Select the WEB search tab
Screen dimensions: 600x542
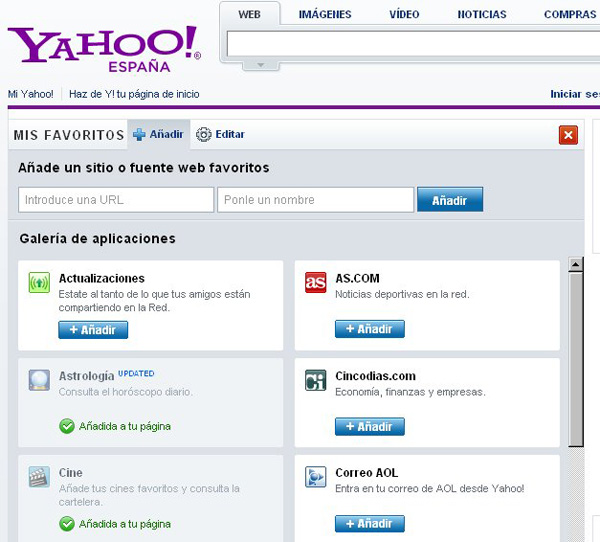(249, 15)
